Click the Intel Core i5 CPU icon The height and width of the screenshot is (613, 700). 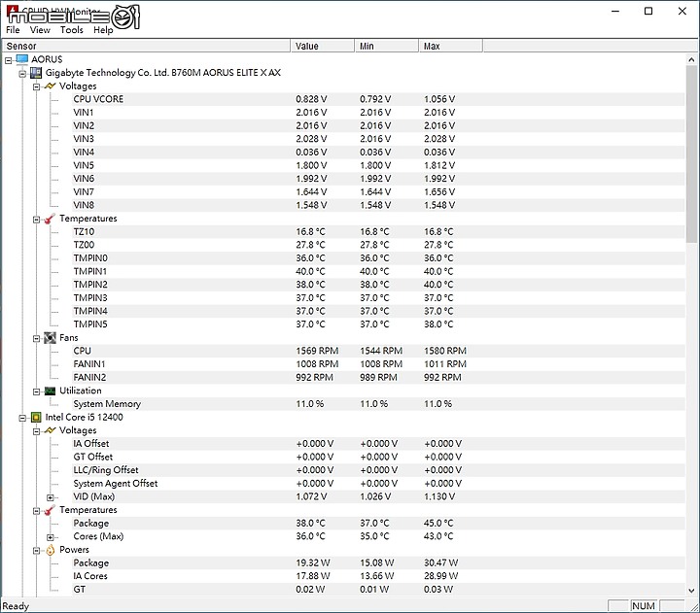coord(36,418)
